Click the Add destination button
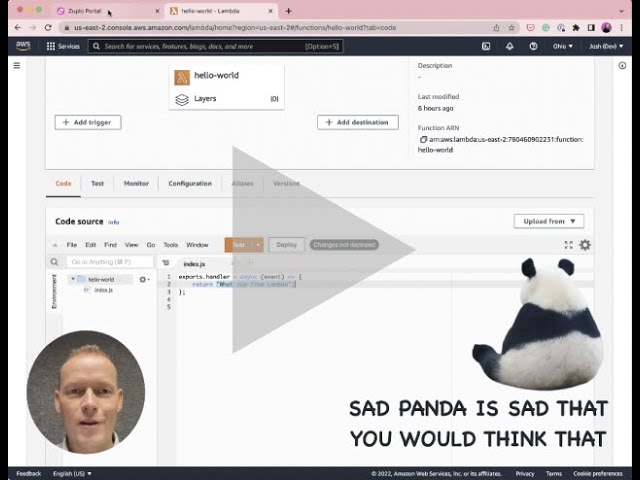640x480 pixels. pos(358,122)
